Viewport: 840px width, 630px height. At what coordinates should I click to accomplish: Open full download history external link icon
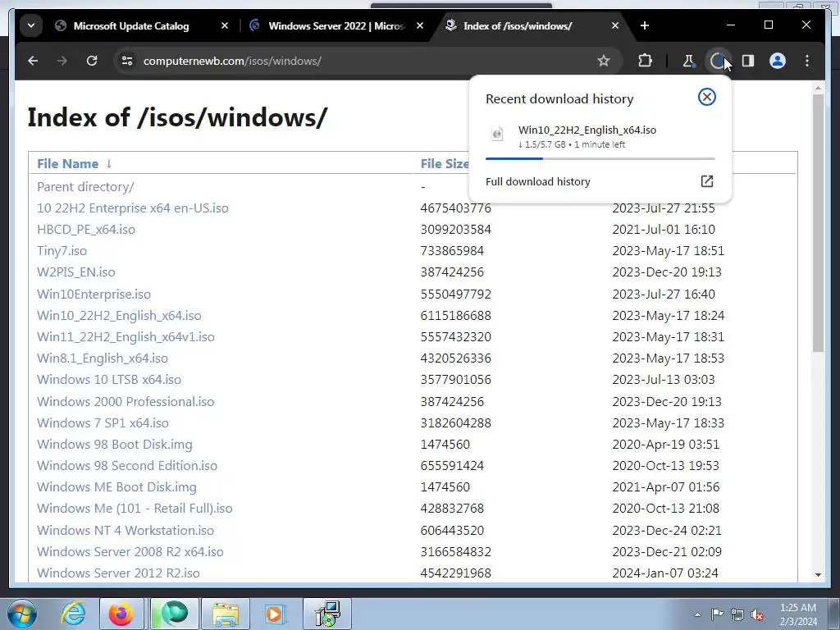[707, 181]
